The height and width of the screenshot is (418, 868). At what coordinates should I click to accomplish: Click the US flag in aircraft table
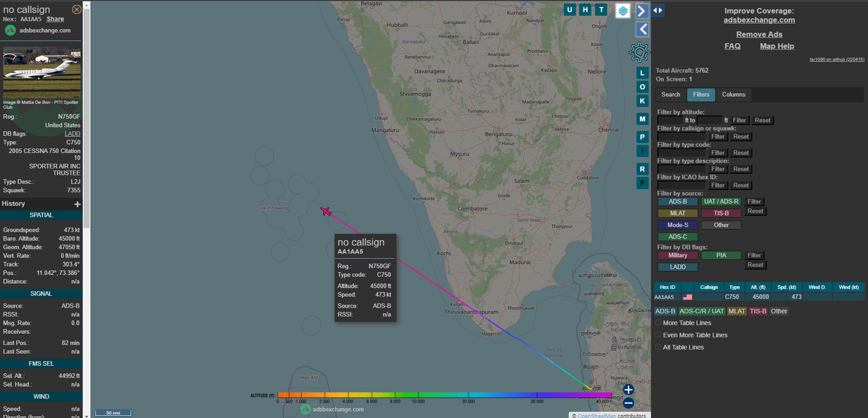point(688,297)
